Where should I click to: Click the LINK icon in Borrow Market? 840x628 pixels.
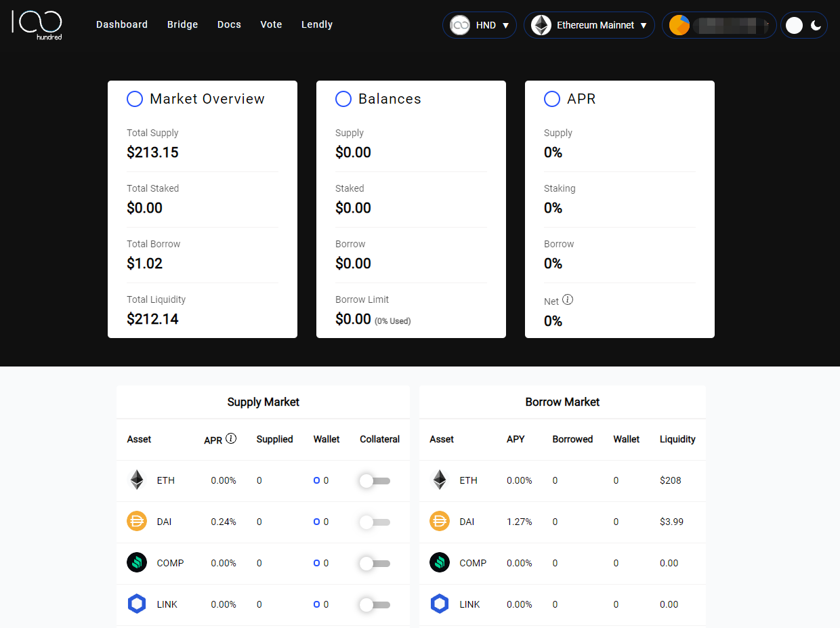pos(440,604)
